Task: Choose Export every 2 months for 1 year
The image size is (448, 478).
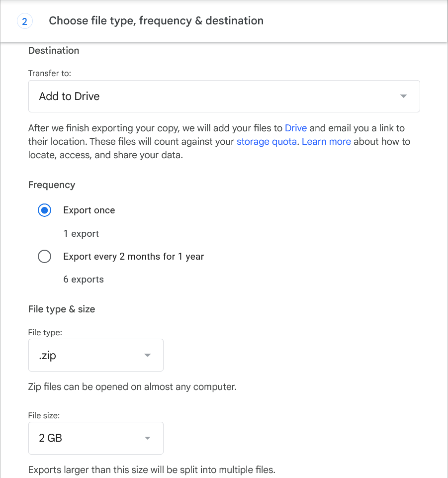Action: [44, 256]
